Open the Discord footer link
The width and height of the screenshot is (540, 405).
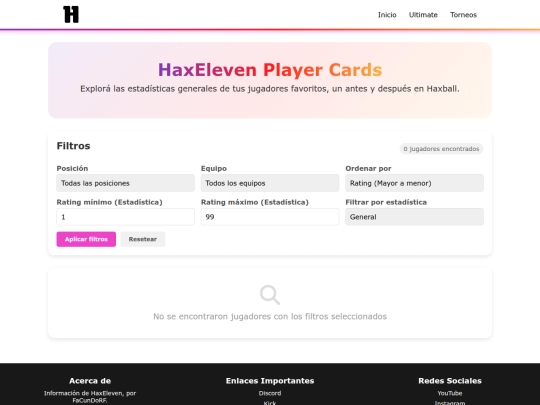(x=270, y=393)
